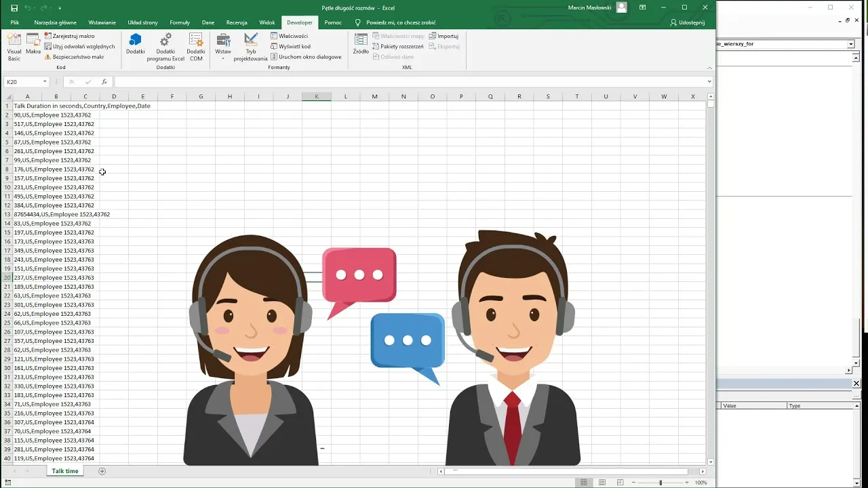Click the Udostępnij share button
Screen dimensions: 868x488
click(x=687, y=22)
